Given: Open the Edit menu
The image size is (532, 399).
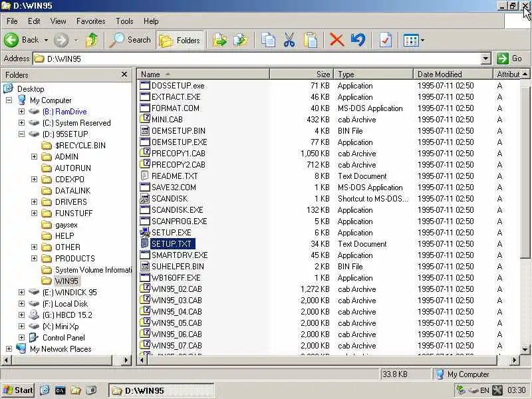Looking at the screenshot, I should click(34, 21).
